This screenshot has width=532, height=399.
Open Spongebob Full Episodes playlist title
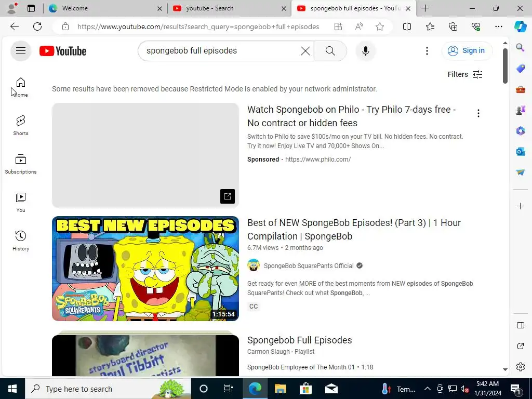[300, 340]
